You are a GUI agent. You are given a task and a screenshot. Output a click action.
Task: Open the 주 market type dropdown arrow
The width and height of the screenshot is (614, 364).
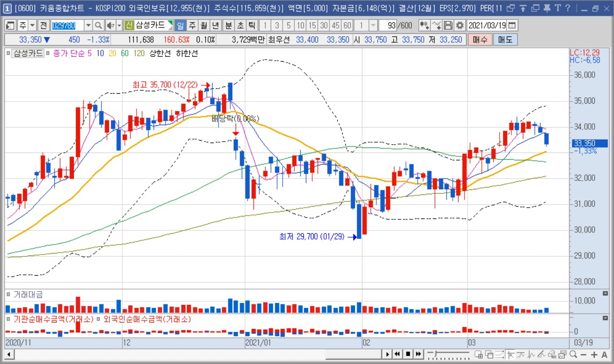[33, 25]
